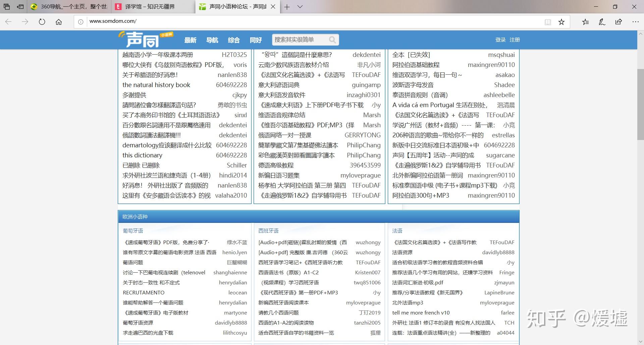Open the 综合 navigation item
The image size is (644, 345).
tap(234, 40)
